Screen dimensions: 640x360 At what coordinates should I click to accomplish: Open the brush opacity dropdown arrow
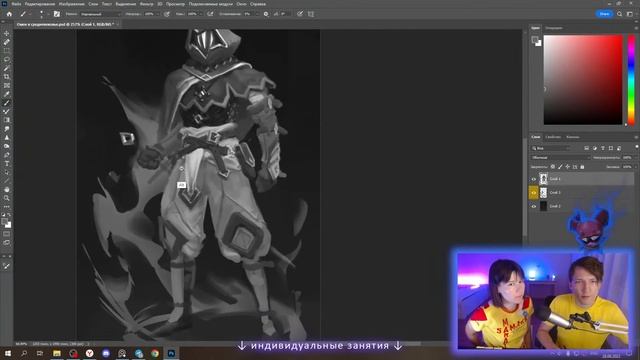tap(158, 14)
